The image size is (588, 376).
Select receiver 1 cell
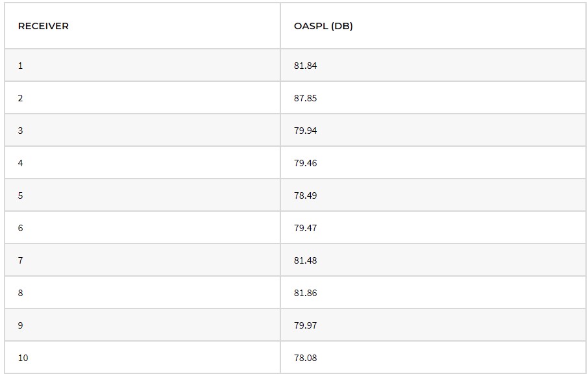pos(143,66)
